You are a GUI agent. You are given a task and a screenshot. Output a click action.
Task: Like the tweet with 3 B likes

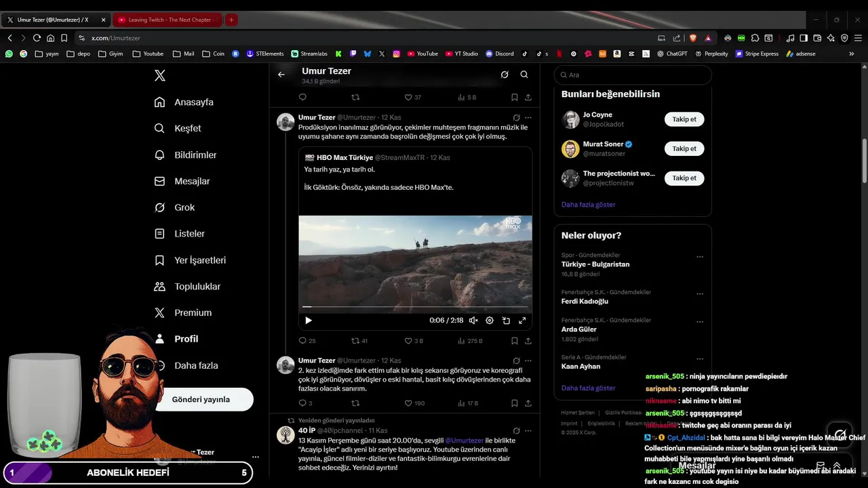[414, 341]
